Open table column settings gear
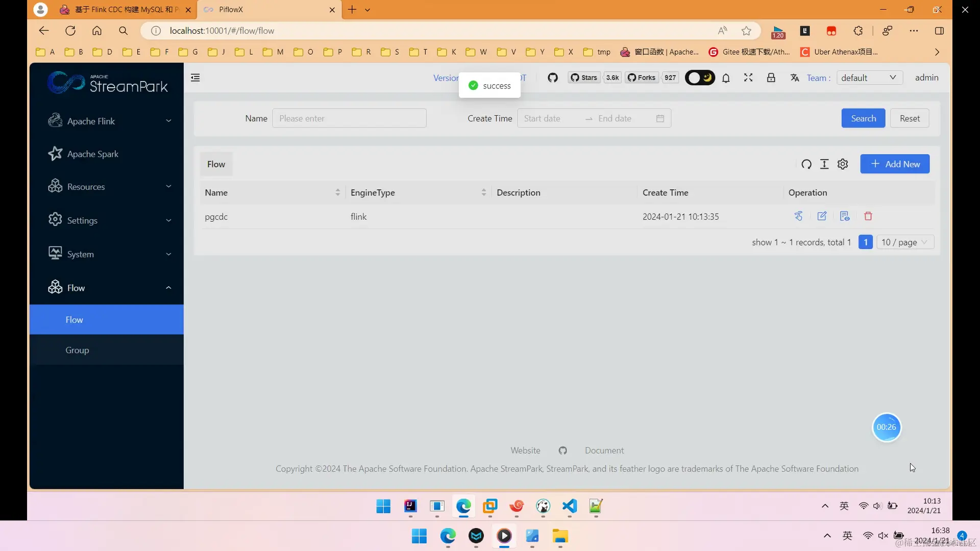This screenshot has height=551, width=980. coord(843,164)
